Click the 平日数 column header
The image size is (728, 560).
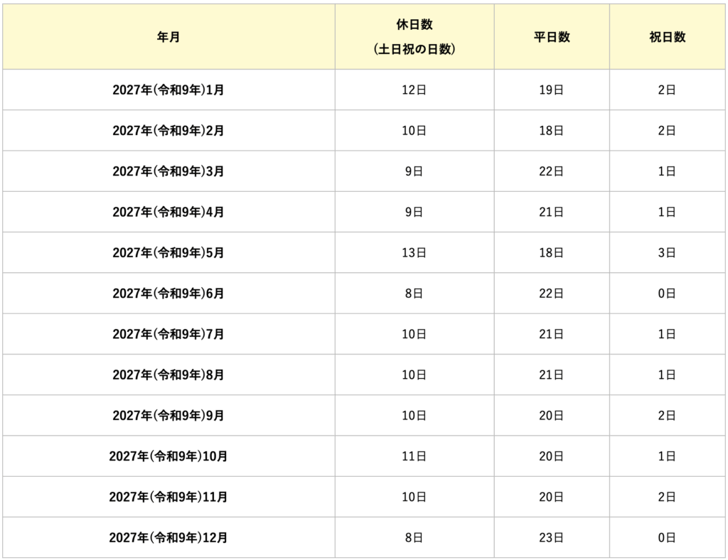pos(552,38)
